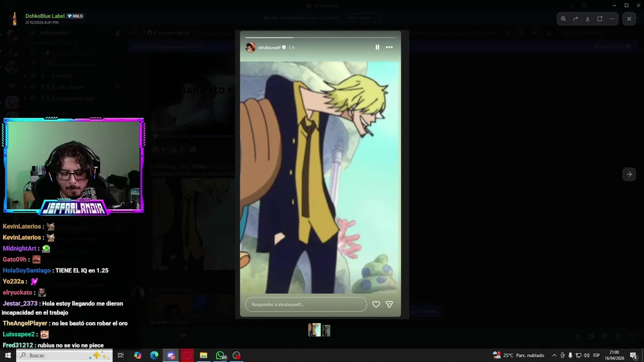The image size is (644, 362).
Task: Select the second image thumbnail below viewer
Action: [326, 330]
